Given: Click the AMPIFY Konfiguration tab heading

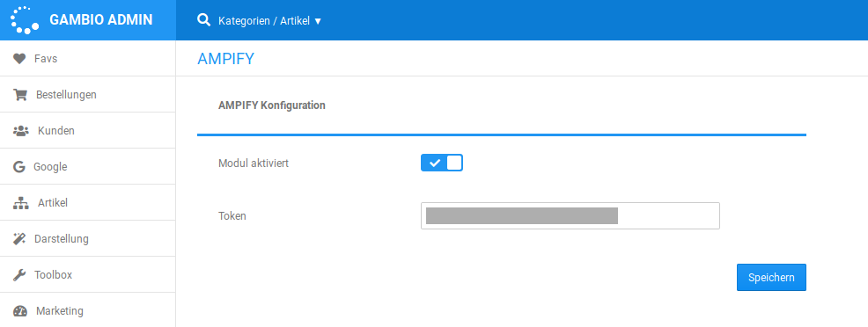Looking at the screenshot, I should (272, 105).
